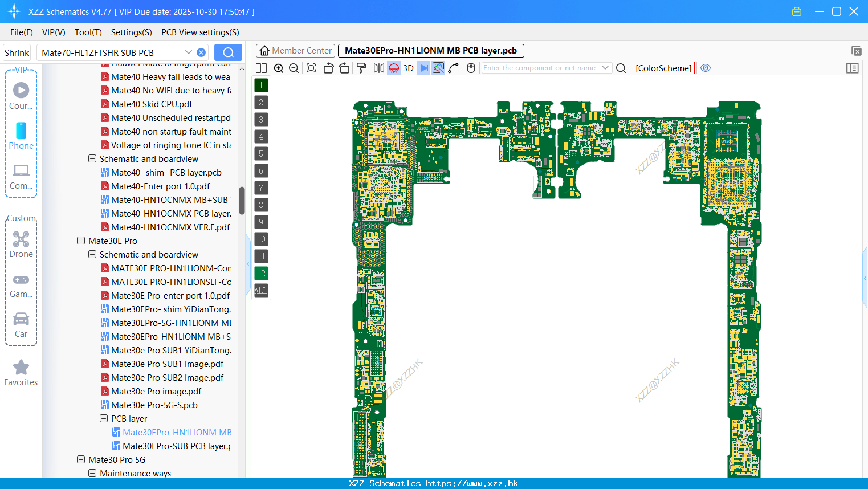The height and width of the screenshot is (489, 868).
Task: Click the file tree vertical scrollbar
Action: point(242,201)
